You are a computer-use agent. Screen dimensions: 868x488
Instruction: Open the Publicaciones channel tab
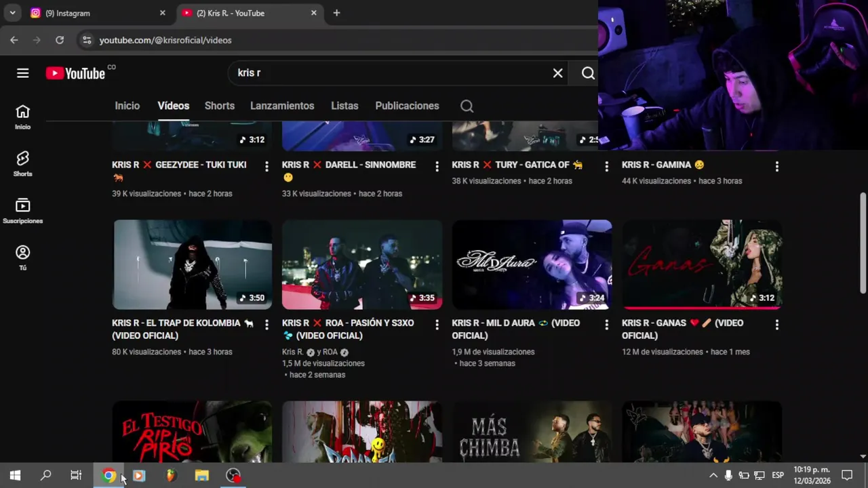click(407, 106)
